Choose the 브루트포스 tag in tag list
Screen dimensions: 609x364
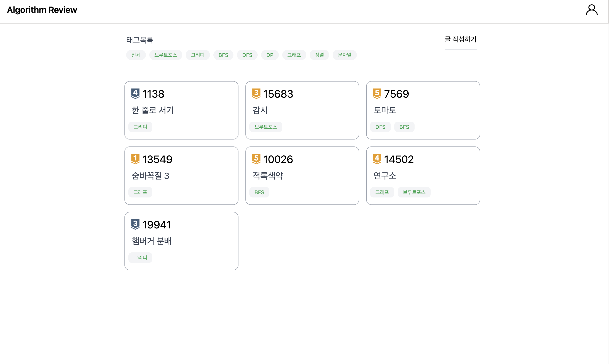coord(166,55)
